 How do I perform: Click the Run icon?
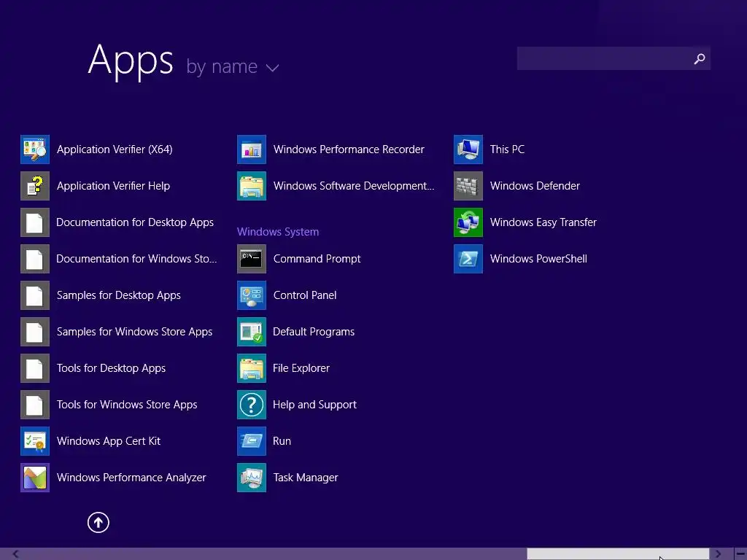coord(252,441)
